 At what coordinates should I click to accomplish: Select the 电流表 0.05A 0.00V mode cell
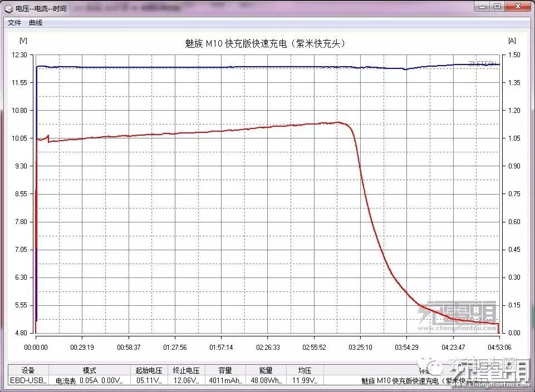90,380
